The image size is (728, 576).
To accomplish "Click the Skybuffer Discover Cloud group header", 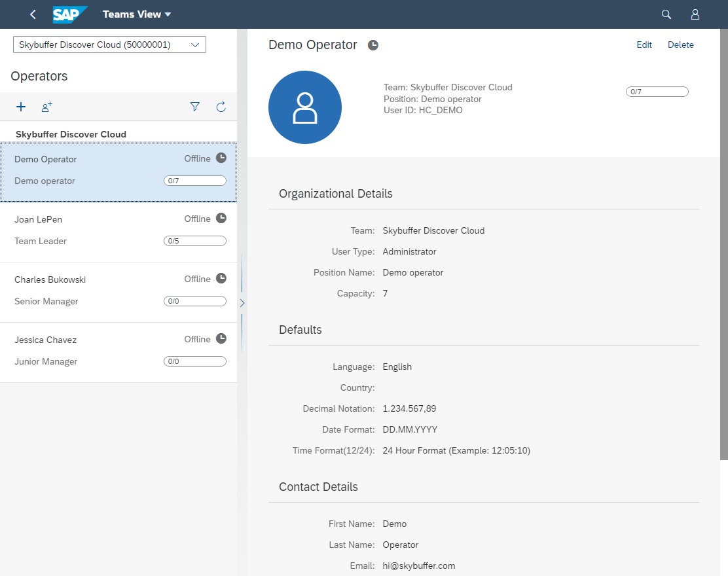I will [71, 134].
